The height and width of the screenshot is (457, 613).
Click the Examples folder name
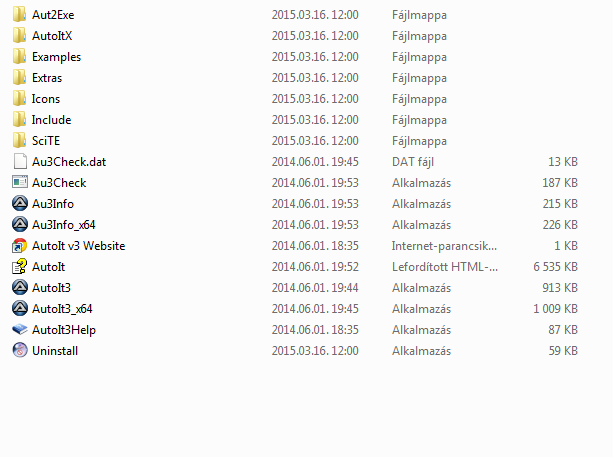56,57
